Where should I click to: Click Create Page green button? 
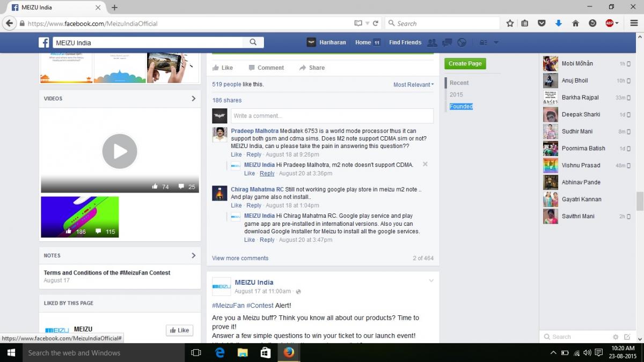tap(465, 64)
